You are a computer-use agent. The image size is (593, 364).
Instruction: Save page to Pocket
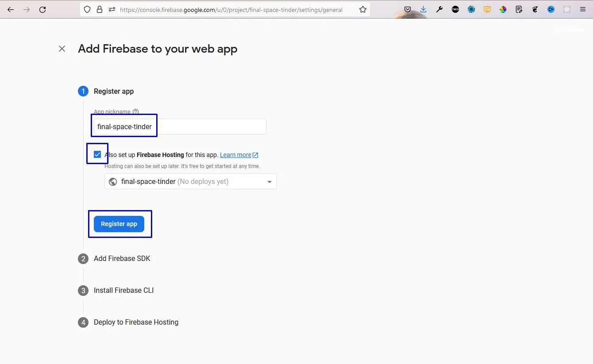tap(408, 9)
